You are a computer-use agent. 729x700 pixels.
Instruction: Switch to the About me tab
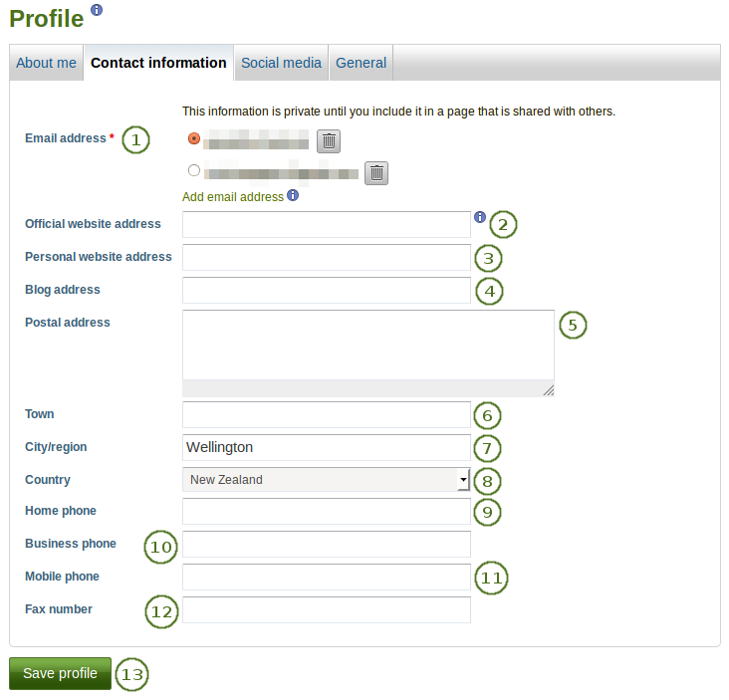coord(46,63)
